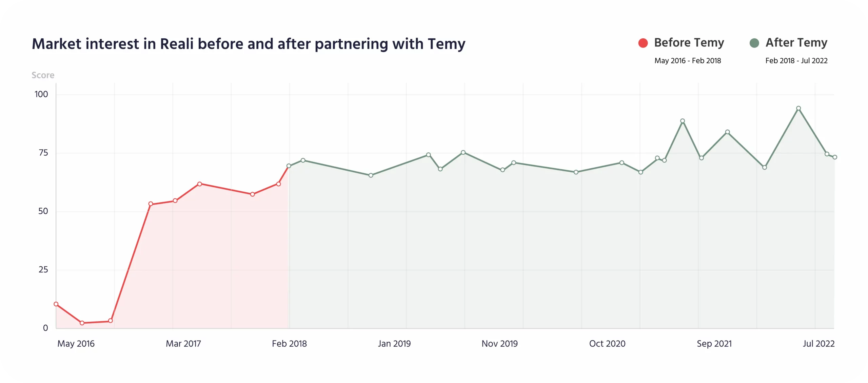Image resolution: width=868 pixels, height=383 pixels.
Task: Select the last green data point on the right
Action: point(835,157)
